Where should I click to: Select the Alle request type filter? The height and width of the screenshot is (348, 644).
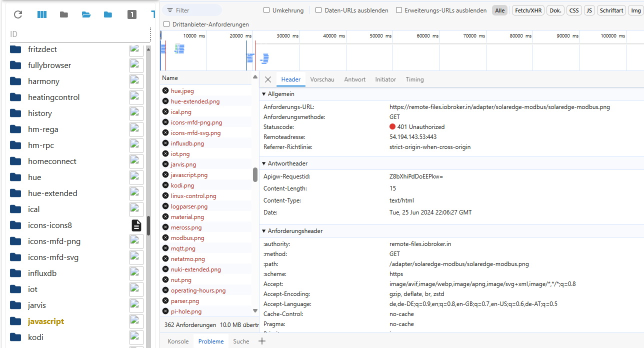[499, 10]
